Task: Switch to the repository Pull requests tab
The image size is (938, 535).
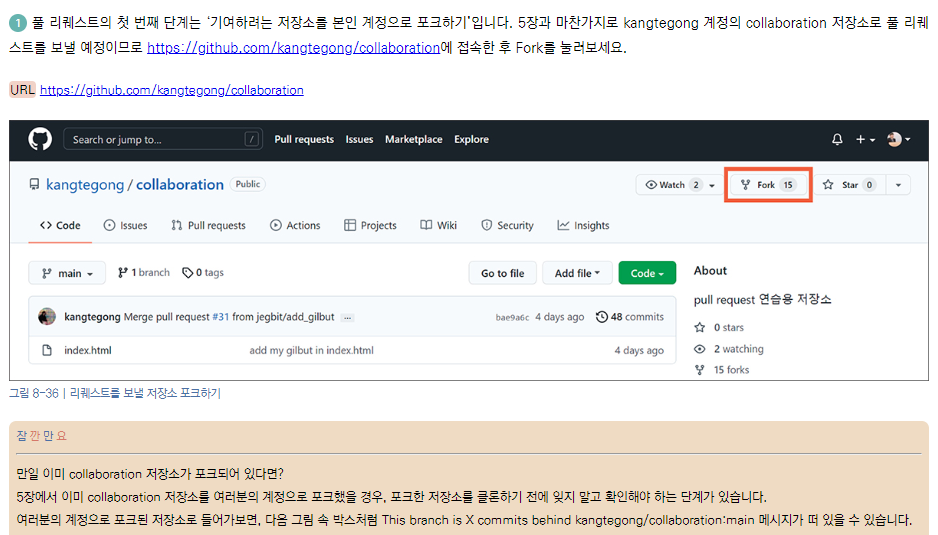Action: coord(208,226)
